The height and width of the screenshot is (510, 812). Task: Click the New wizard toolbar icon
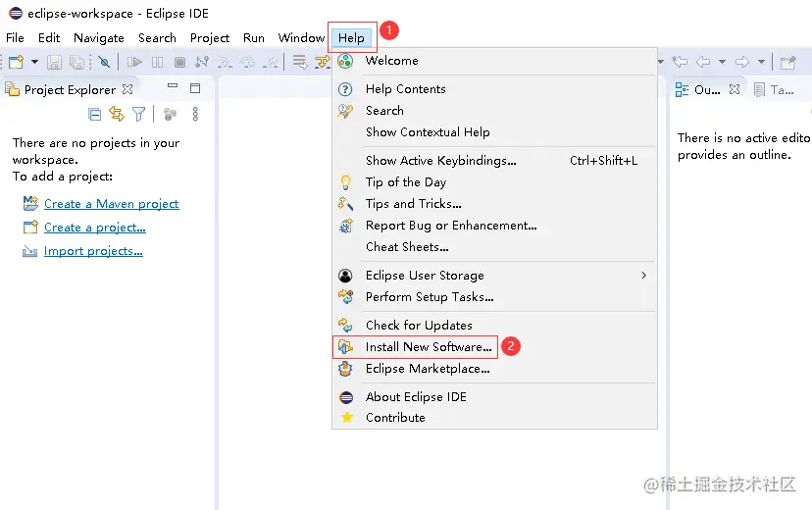[x=15, y=62]
